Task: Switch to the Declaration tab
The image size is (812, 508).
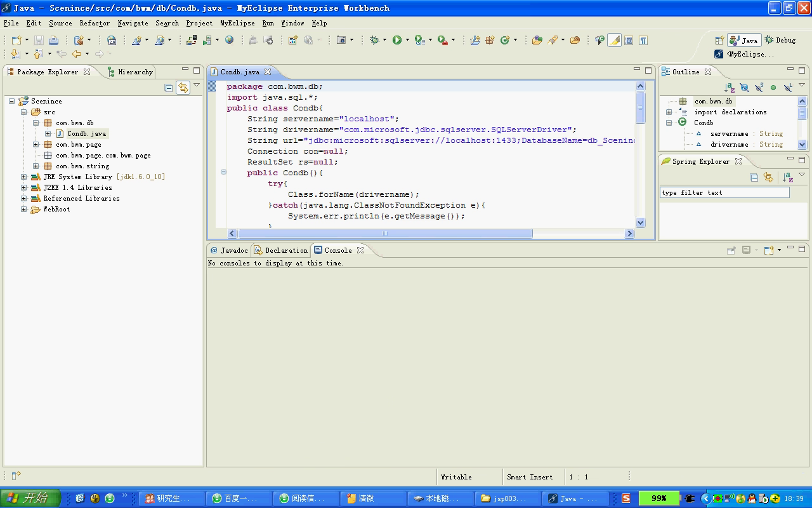Action: click(280, 250)
